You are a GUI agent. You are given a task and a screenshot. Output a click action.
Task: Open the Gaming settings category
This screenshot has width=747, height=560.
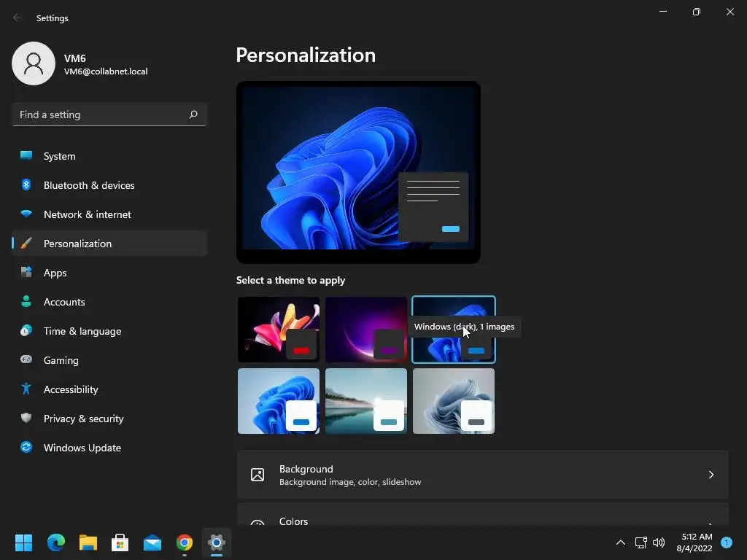pos(109,360)
